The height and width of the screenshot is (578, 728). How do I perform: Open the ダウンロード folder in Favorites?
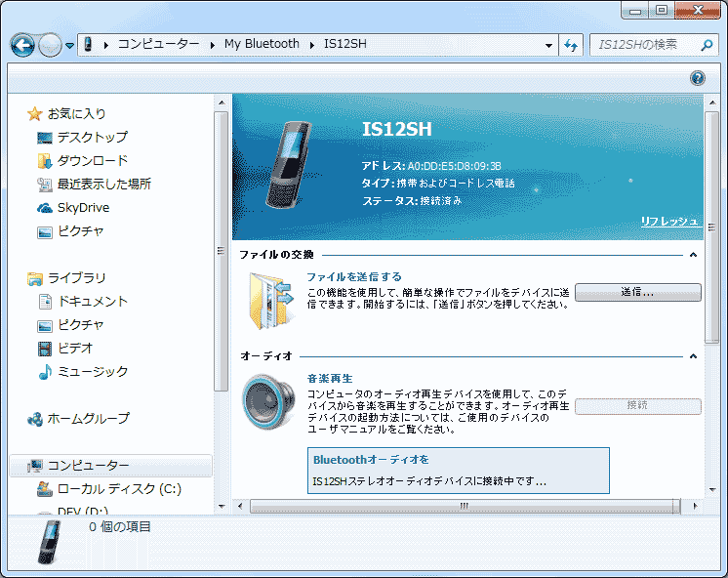93,161
